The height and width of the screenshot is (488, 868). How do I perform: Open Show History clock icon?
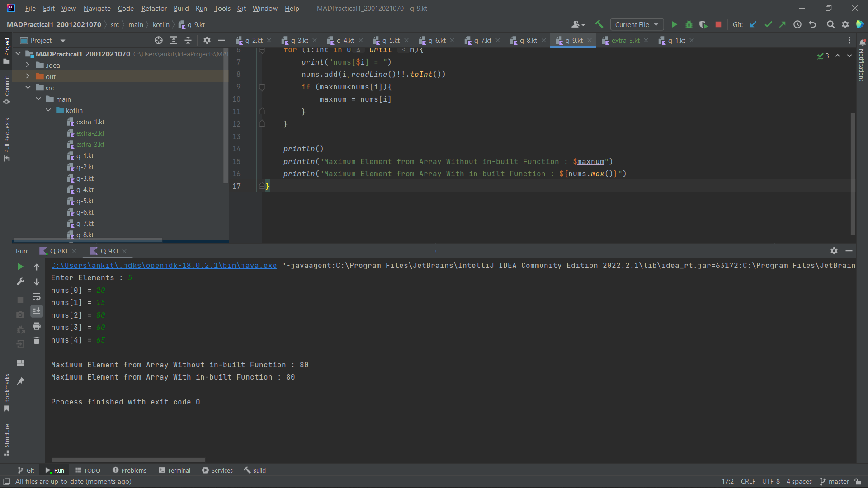pyautogui.click(x=797, y=25)
